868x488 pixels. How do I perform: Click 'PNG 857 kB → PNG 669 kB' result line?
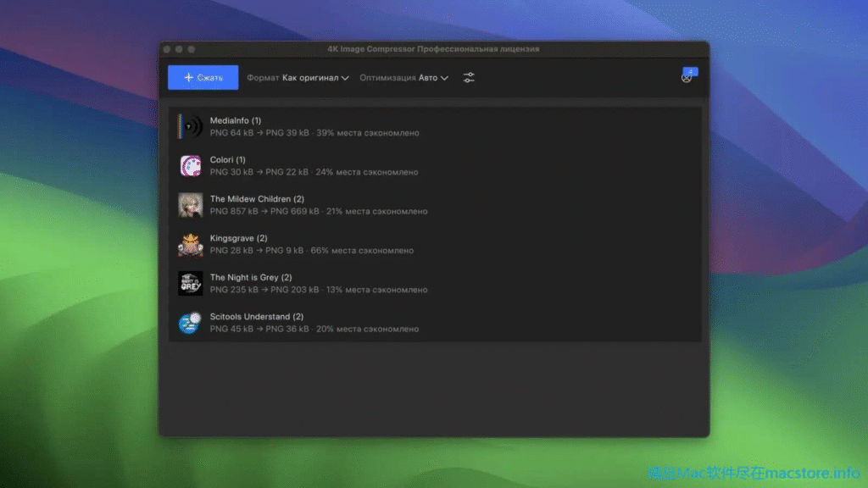point(264,211)
